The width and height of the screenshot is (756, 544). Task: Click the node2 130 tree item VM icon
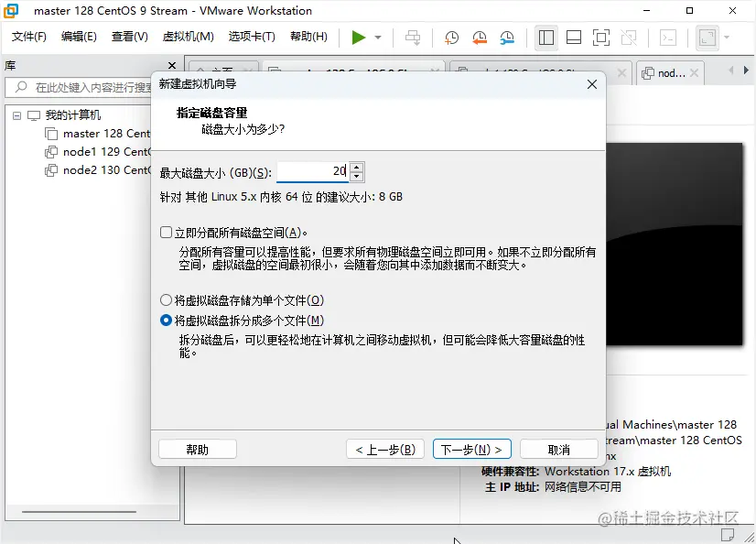(51, 170)
